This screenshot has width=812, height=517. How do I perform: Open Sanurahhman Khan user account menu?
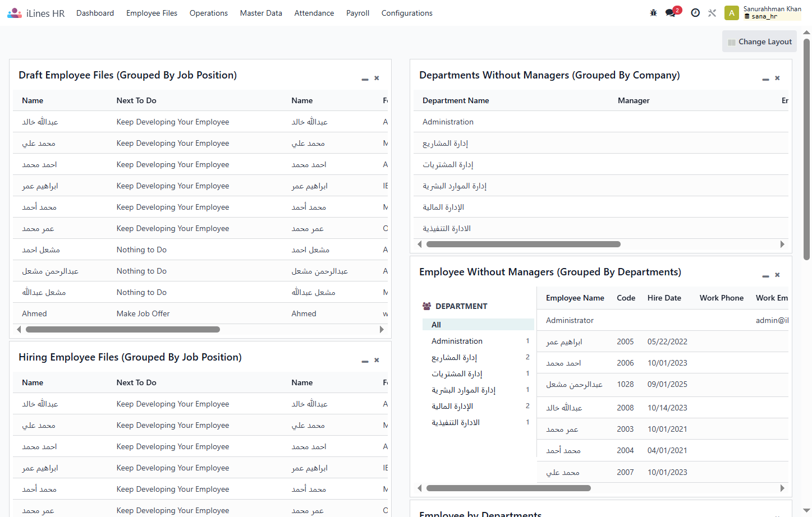pos(763,13)
